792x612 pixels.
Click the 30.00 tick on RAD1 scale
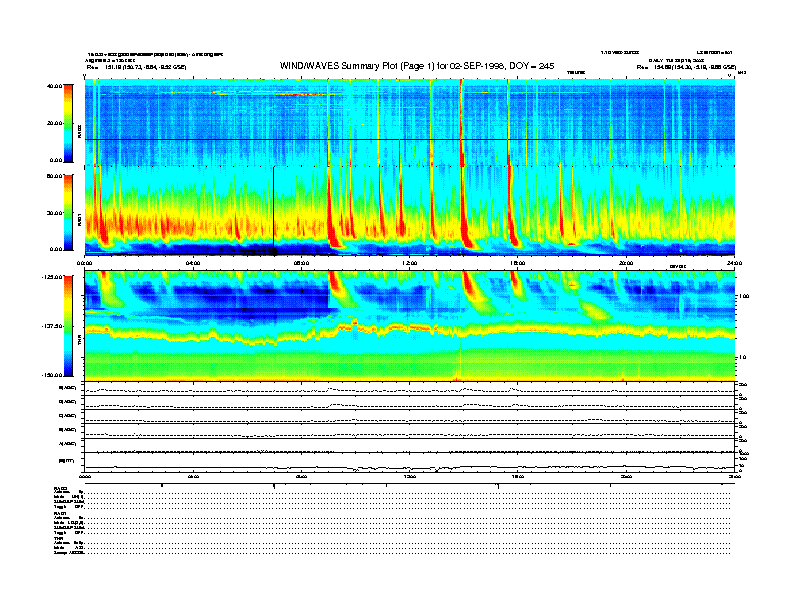(54, 213)
